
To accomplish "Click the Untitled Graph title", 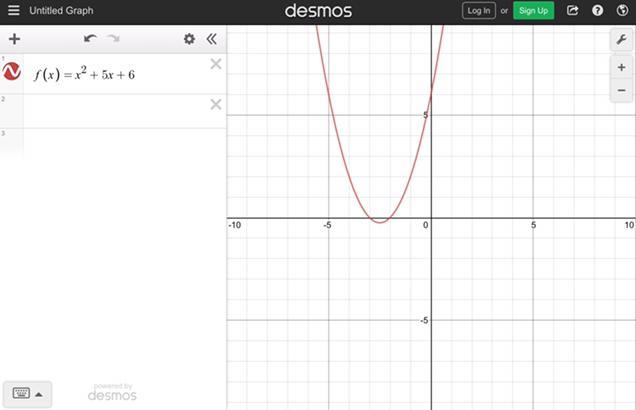I will tap(61, 11).
